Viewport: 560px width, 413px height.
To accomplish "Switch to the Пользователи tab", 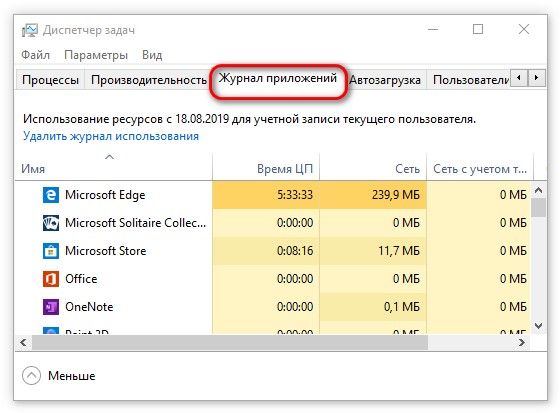I will pos(471,80).
